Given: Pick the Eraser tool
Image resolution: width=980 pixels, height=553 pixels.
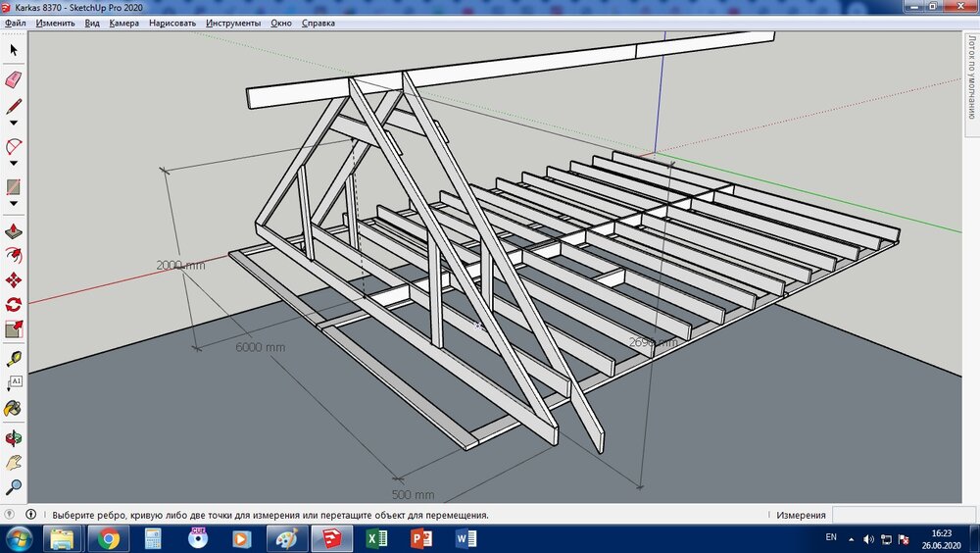Looking at the screenshot, I should coord(14,79).
